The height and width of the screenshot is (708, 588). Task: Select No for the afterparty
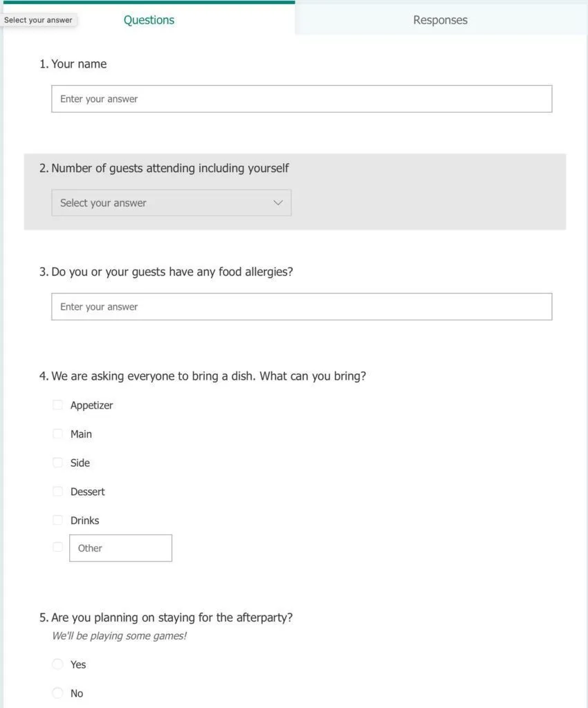[x=58, y=693]
